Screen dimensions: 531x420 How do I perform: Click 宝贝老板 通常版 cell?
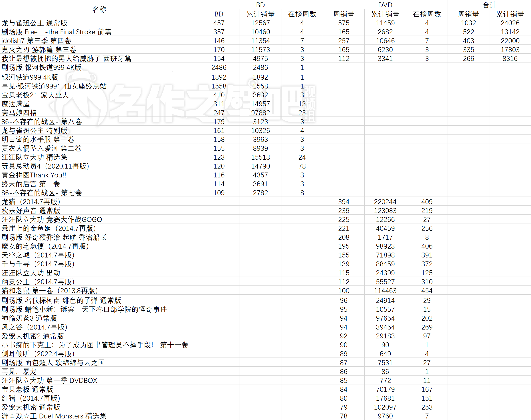click(x=27, y=389)
